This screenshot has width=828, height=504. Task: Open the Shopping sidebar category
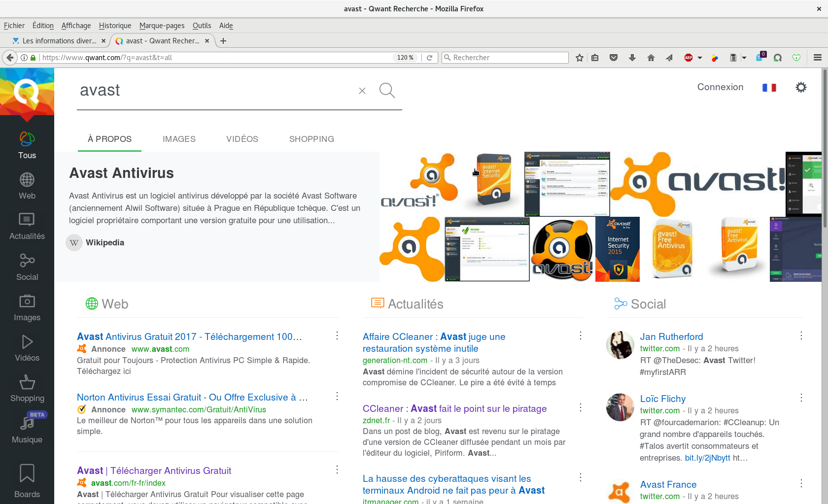27,388
